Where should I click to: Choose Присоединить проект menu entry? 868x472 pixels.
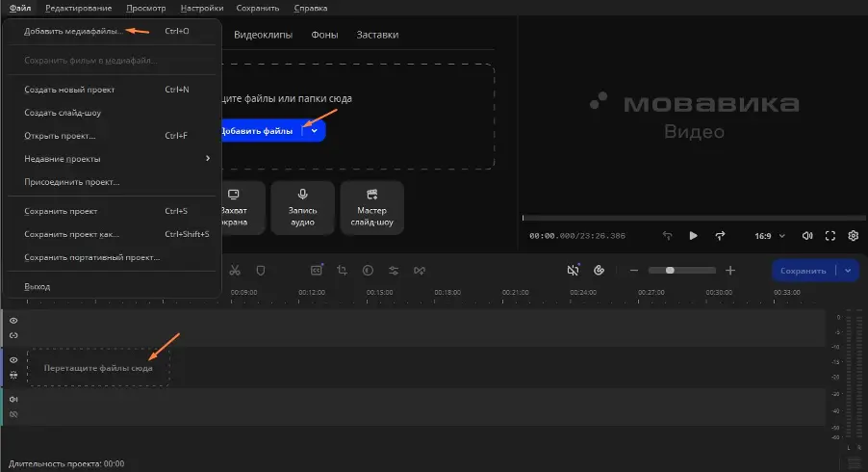pos(112,182)
